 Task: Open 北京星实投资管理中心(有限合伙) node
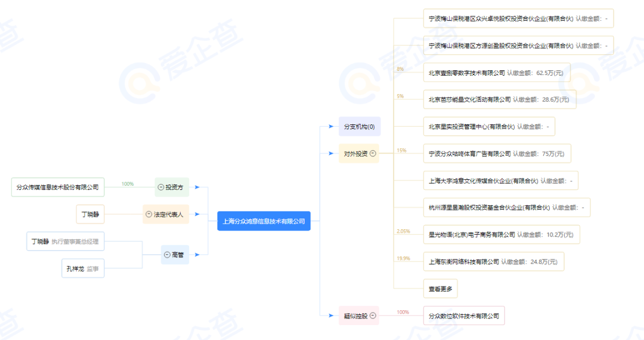click(489, 126)
